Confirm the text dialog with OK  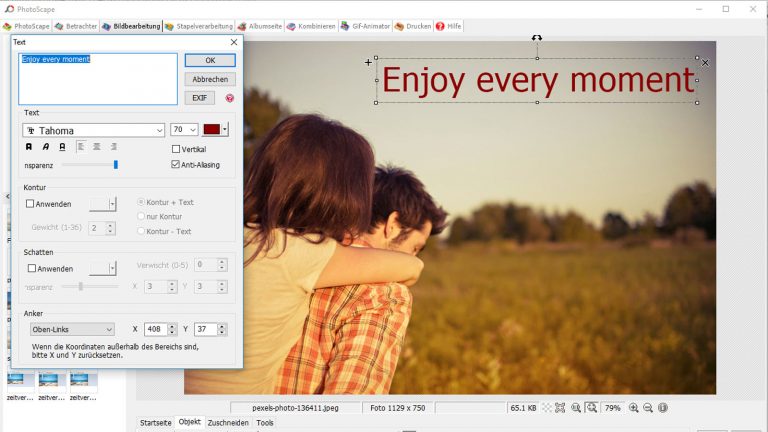(210, 60)
